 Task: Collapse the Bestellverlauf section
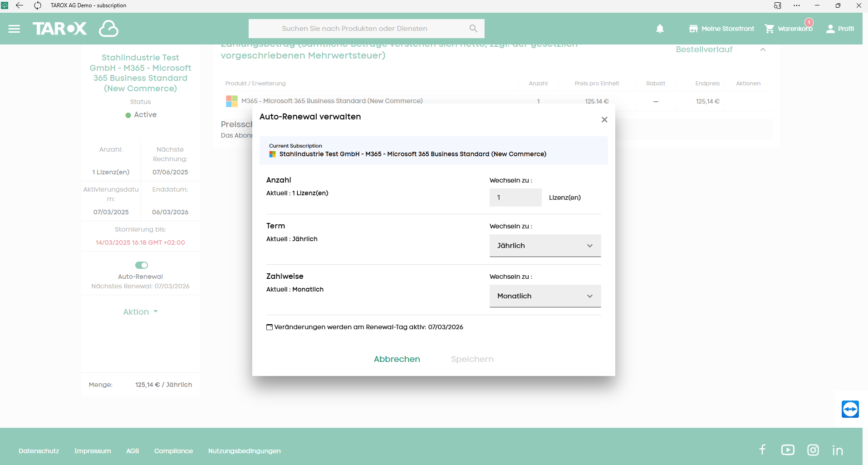(763, 49)
